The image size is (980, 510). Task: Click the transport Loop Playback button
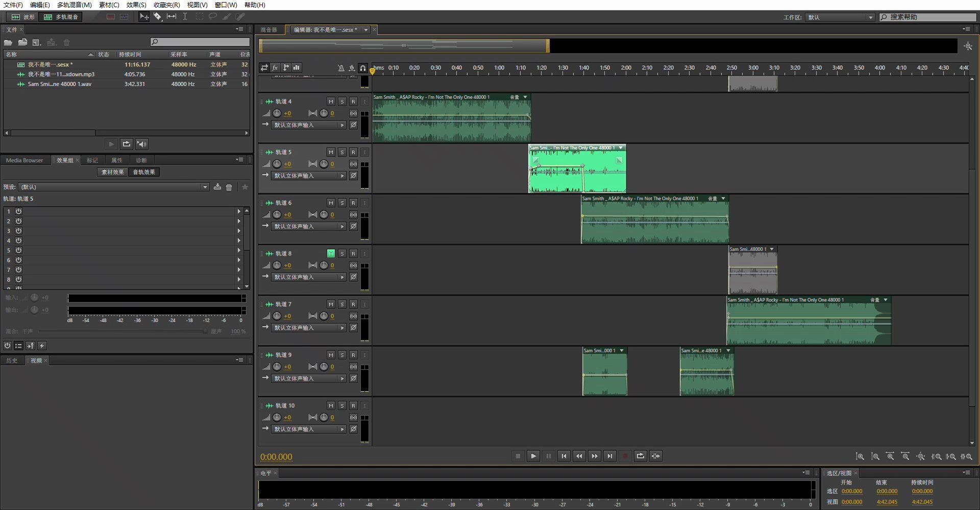(x=641, y=456)
